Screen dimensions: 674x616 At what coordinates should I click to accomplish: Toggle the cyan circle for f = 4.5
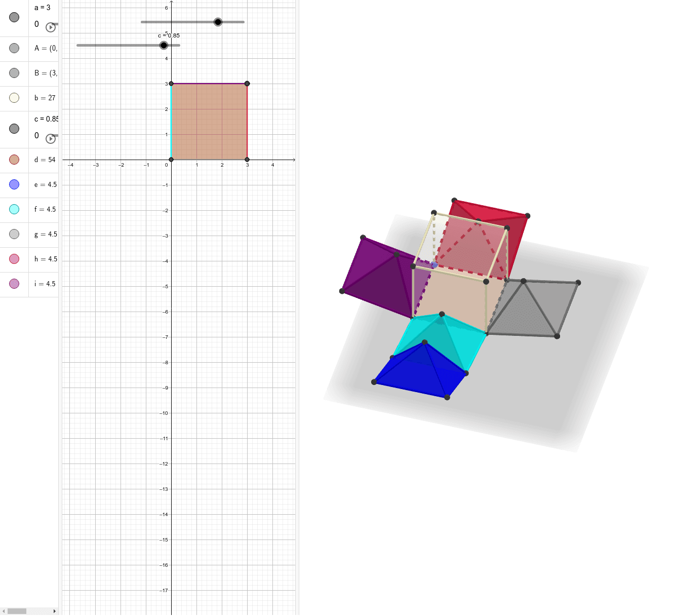click(14, 209)
